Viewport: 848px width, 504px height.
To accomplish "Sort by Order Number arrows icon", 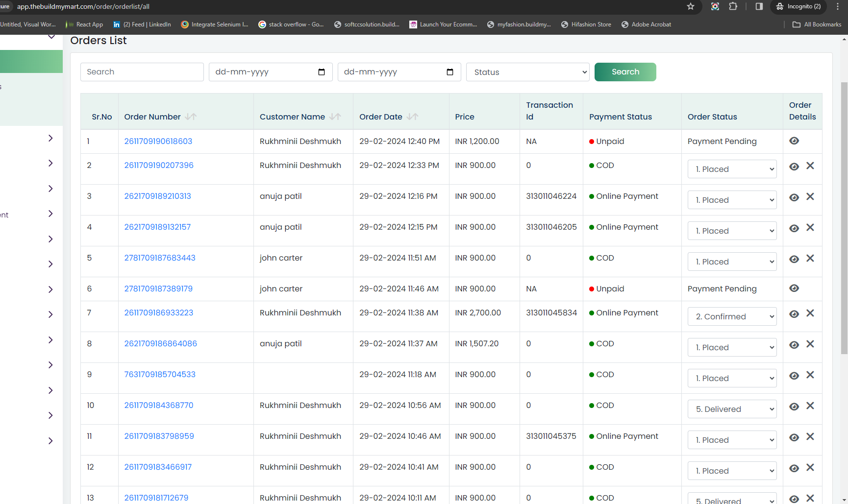I will pyautogui.click(x=191, y=117).
